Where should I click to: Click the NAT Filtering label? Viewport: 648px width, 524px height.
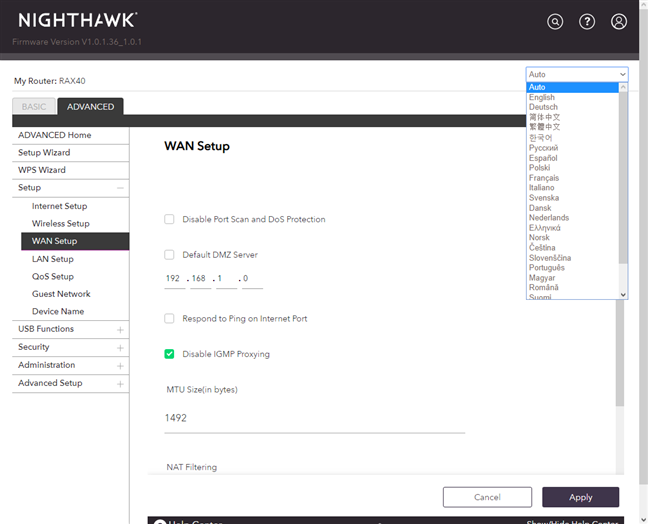click(191, 467)
